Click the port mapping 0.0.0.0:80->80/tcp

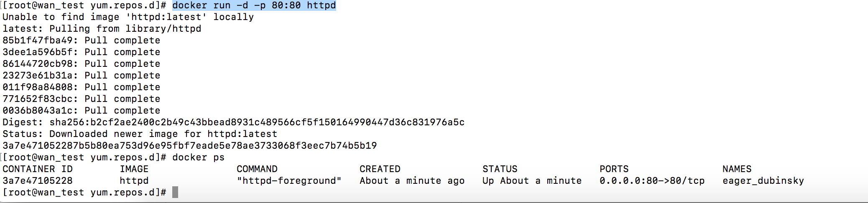(x=652, y=181)
